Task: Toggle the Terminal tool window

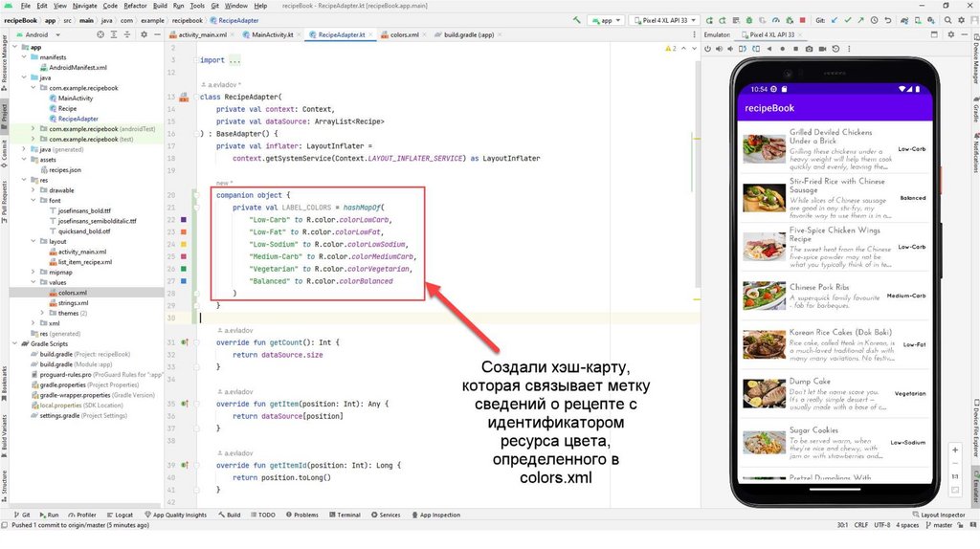Action: pos(345,515)
